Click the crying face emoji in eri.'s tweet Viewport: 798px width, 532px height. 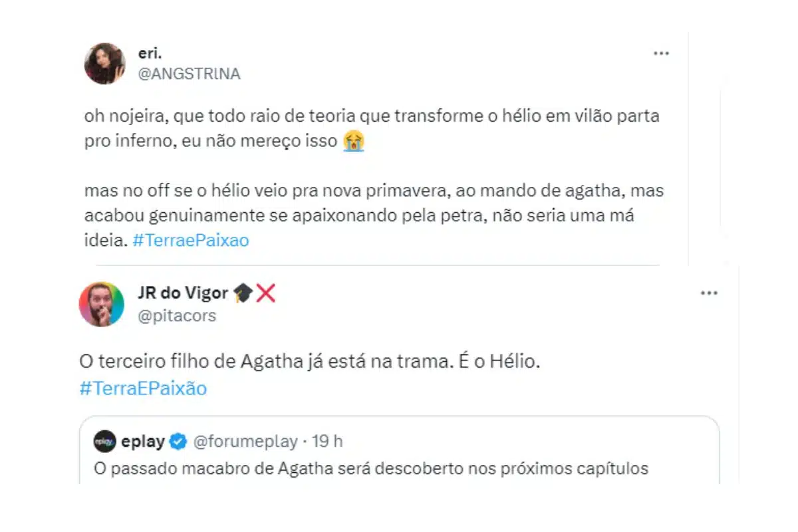(353, 142)
